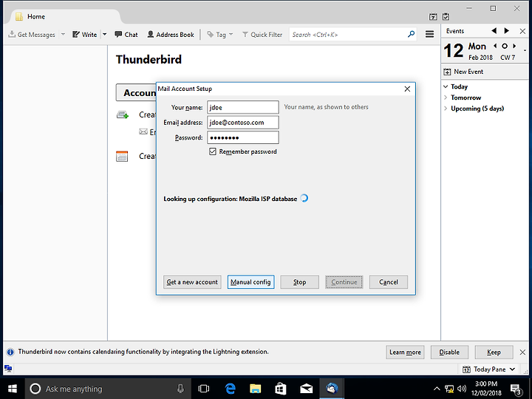Click the taskbar clock showing 3:00 PM

(x=486, y=389)
